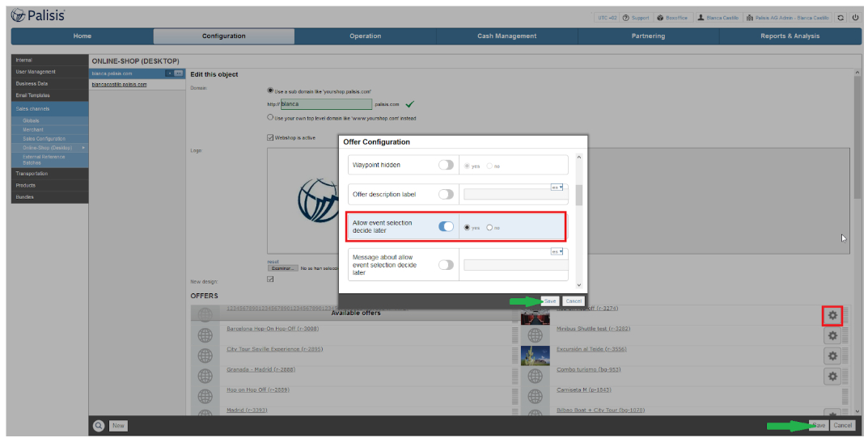Click the Excursión al Teide offer thumbnail
Image resolution: width=868 pixels, height=442 pixels.
tap(535, 356)
